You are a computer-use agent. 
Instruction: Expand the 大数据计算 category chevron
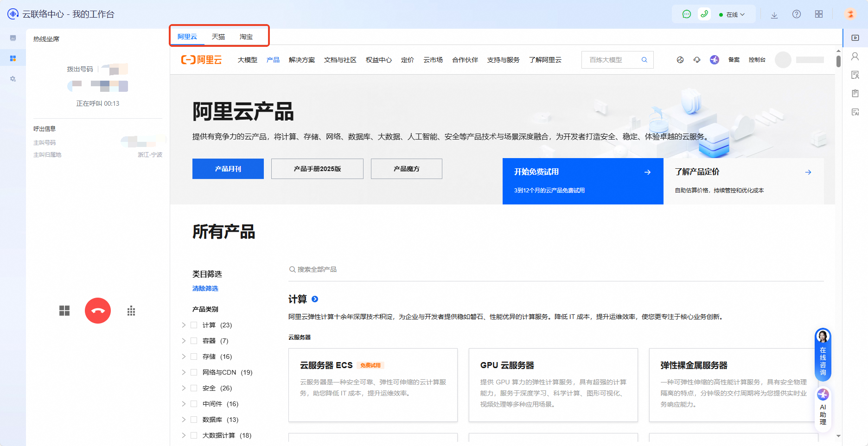click(184, 435)
